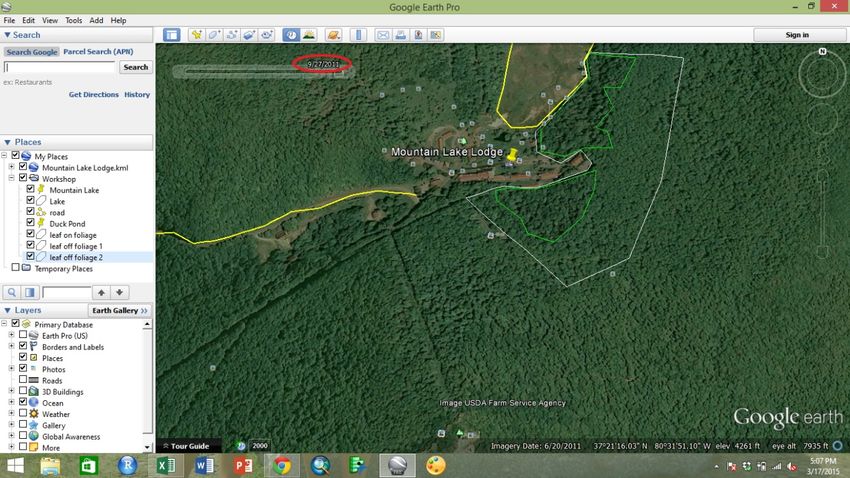Collapse the Search panel triangle
The image size is (850, 478).
(x=7, y=35)
